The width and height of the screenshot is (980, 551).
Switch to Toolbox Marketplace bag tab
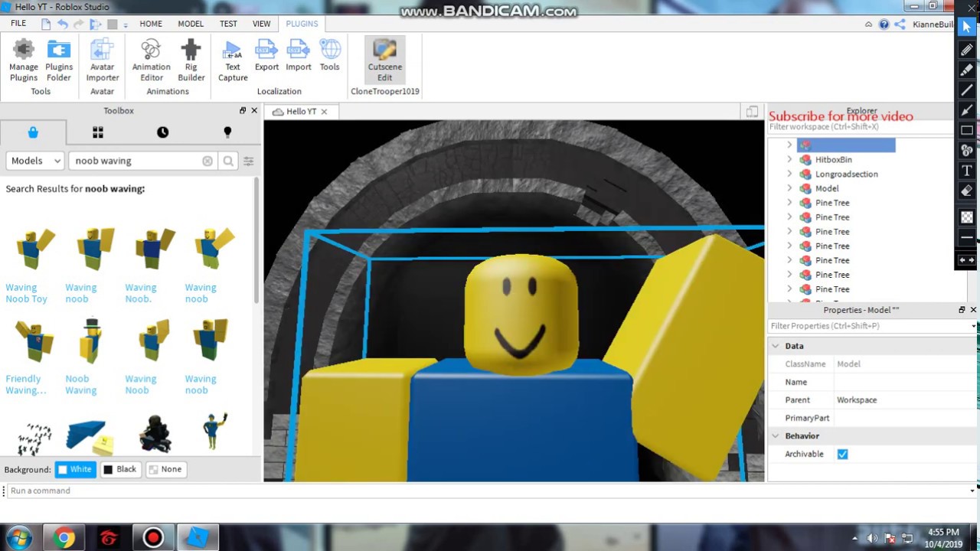click(33, 132)
